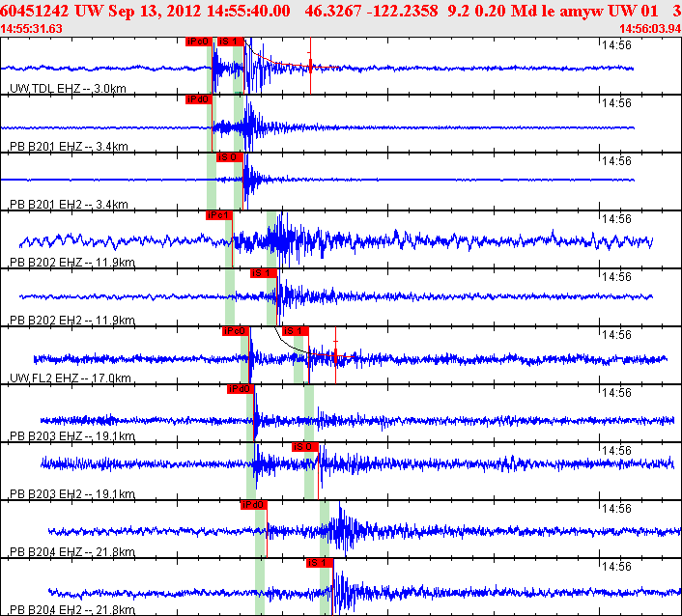Select the iS 1 pick flag on UW FL2 EHZ
This screenshot has height=616, width=682.
(x=296, y=331)
